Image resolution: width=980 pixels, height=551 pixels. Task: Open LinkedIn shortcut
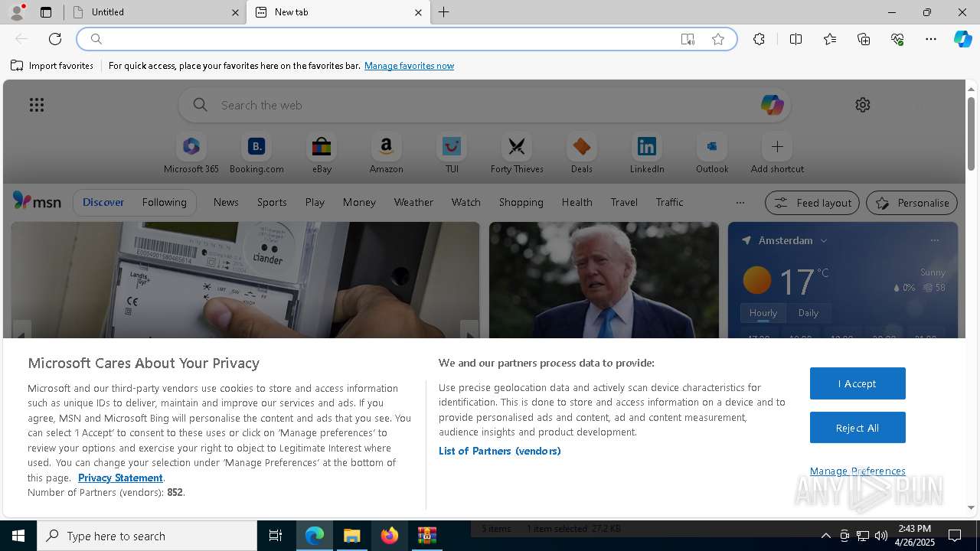[647, 154]
